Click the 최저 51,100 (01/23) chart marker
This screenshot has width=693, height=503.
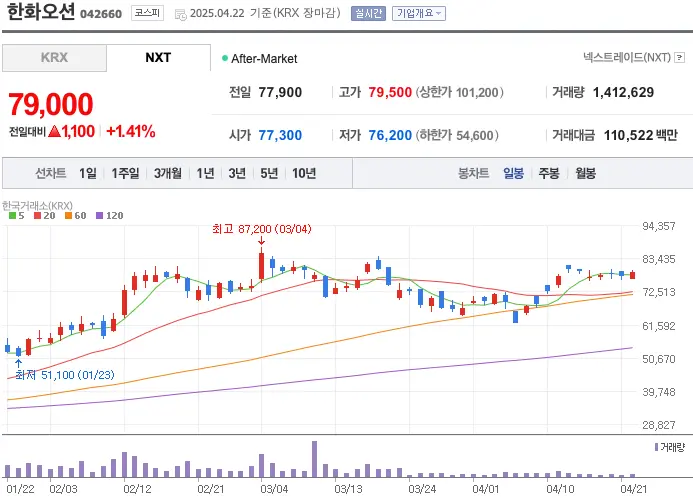[65, 375]
